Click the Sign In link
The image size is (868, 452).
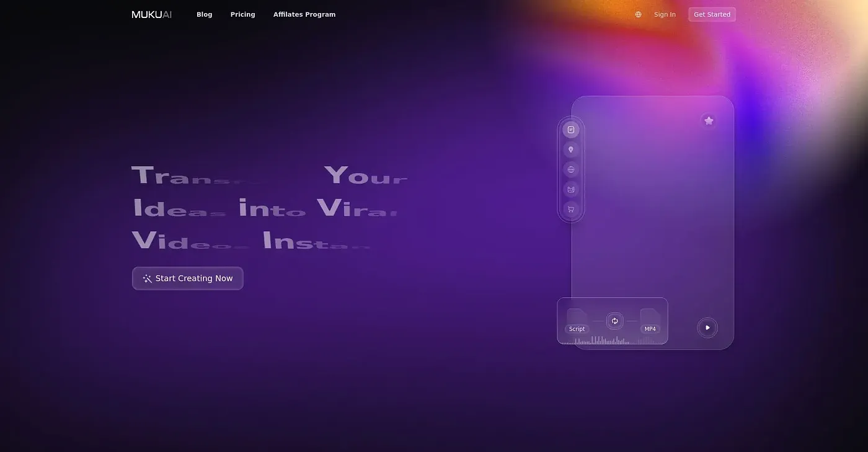(x=665, y=14)
